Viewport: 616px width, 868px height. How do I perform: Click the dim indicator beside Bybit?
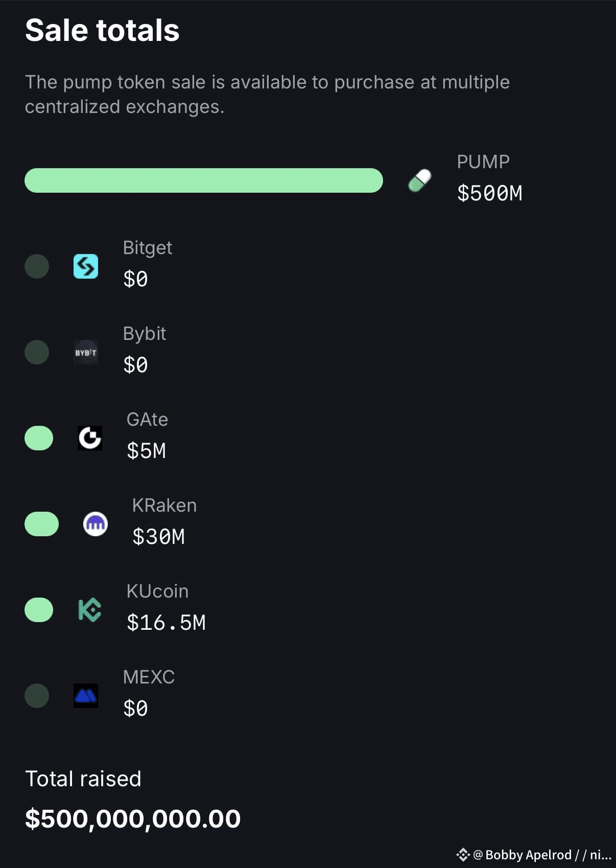pyautogui.click(x=37, y=352)
